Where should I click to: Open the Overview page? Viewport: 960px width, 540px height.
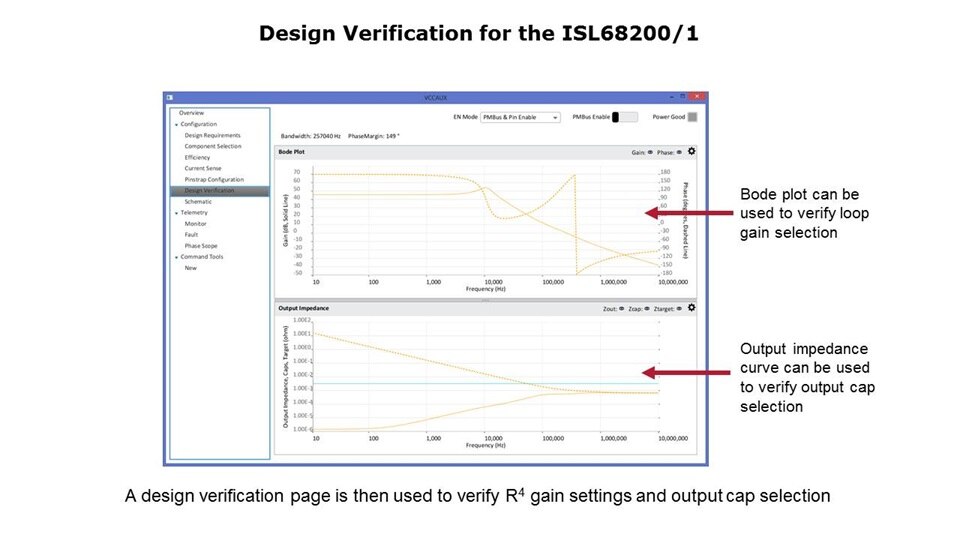(191, 113)
